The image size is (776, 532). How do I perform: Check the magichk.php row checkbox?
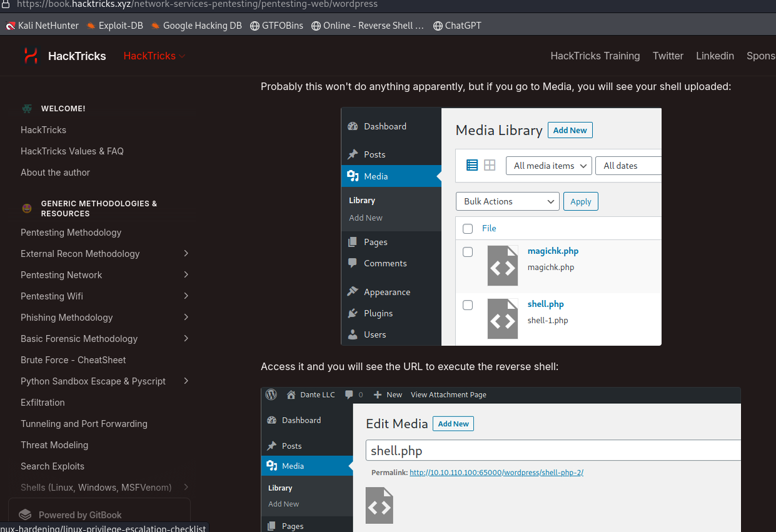[468, 252]
